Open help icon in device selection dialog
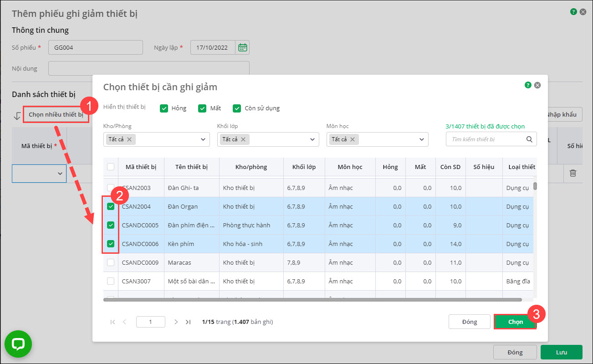Screen dimensions: 593x364 pos(528,85)
